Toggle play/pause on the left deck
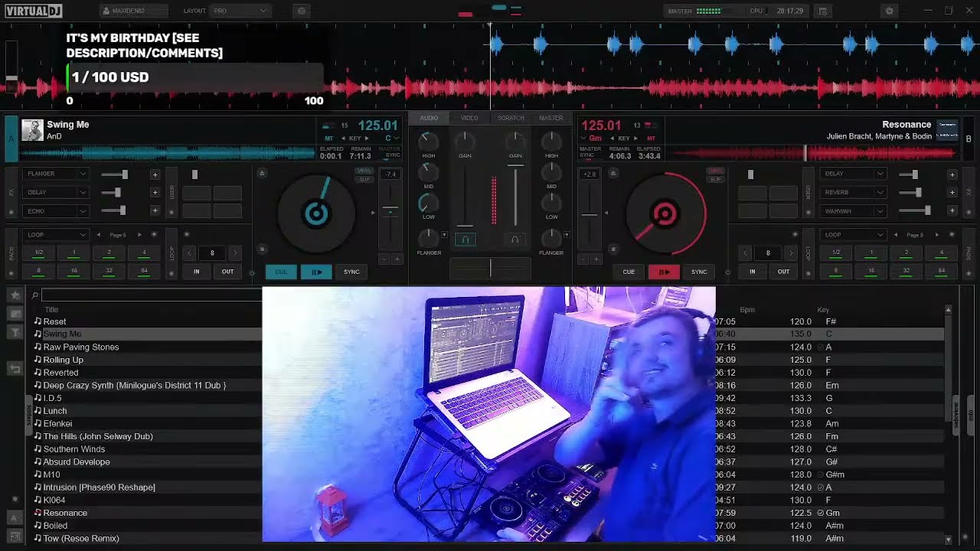Image resolution: width=980 pixels, height=551 pixels. point(316,272)
